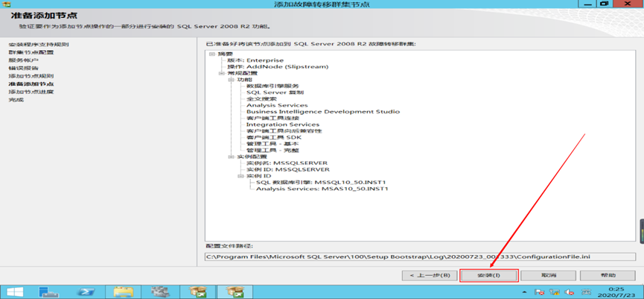Open the input method keyboard tray icon

click(x=584, y=292)
